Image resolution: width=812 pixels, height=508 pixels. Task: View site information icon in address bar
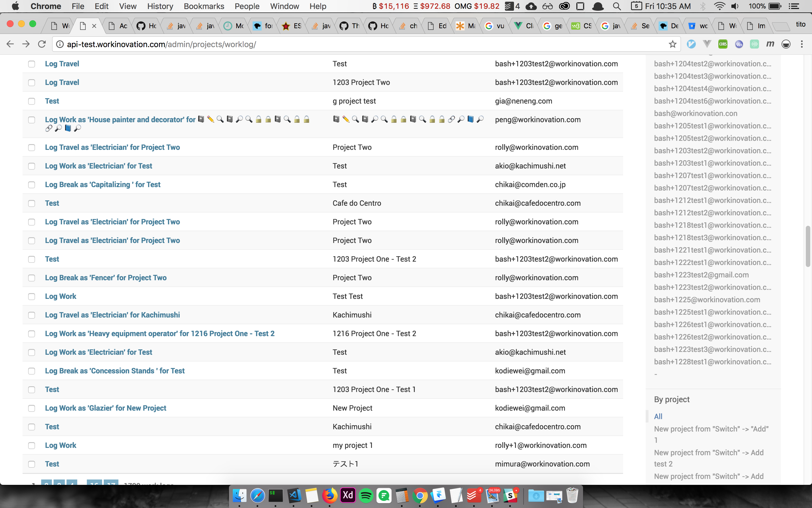pos(60,44)
